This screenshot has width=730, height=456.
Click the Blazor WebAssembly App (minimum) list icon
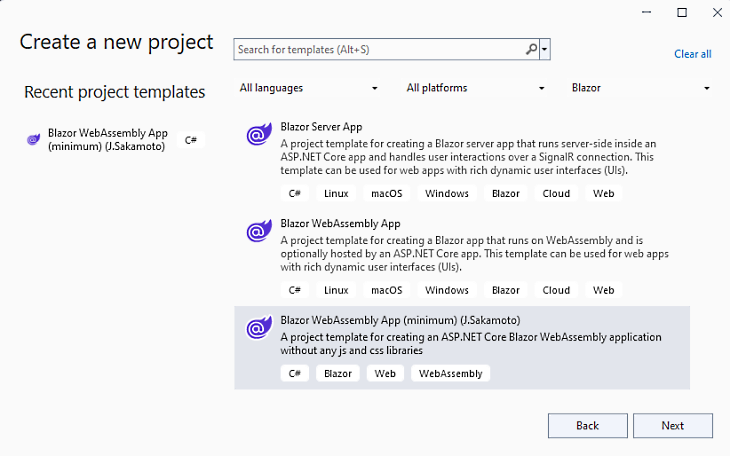tap(259, 327)
